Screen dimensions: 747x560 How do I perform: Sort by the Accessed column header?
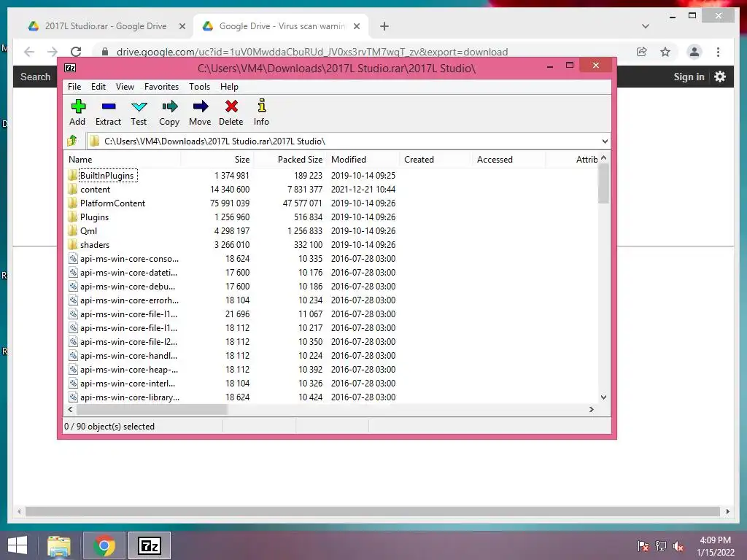[x=508, y=160]
